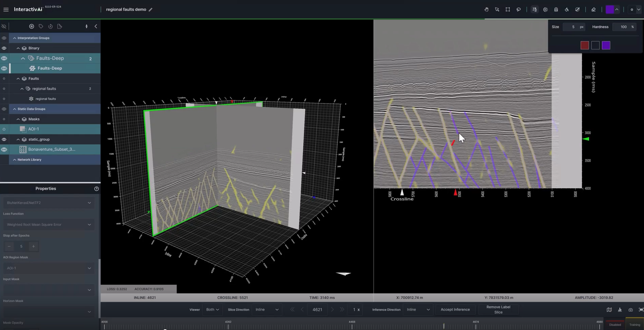Collapse the Static Data Groups section
The width and height of the screenshot is (644, 330).
click(x=15, y=109)
